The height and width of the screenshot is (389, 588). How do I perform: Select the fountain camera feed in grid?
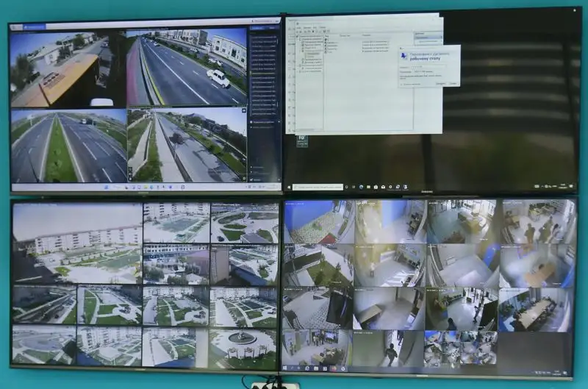tap(243, 346)
